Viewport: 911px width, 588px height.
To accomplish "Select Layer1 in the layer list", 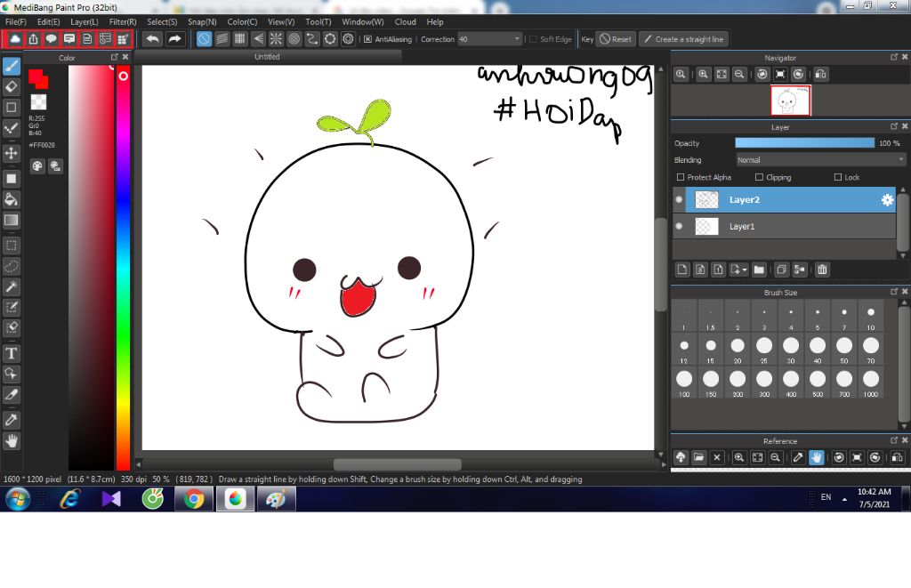I will 785,227.
